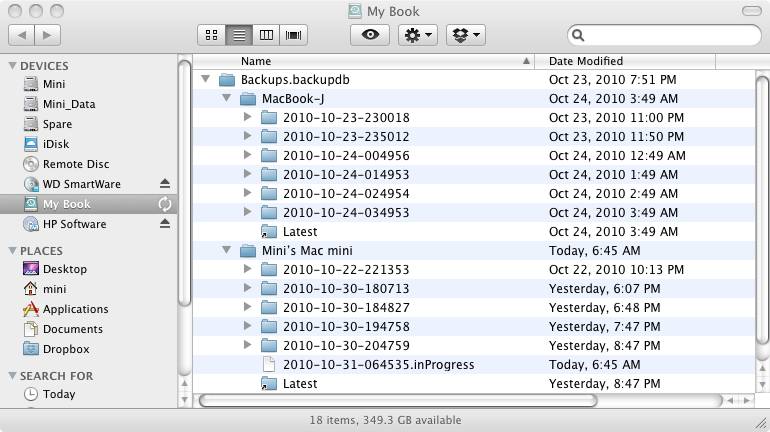Expand 2010-10-24-034953 folder

tap(248, 212)
